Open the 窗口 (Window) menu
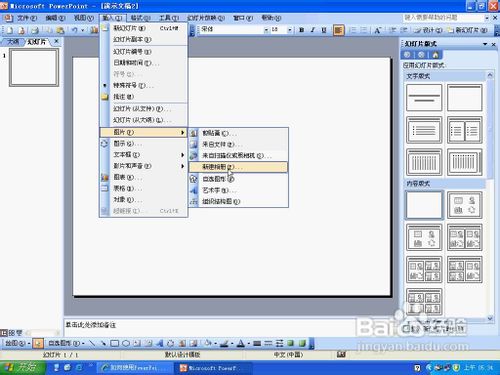 click(x=243, y=18)
